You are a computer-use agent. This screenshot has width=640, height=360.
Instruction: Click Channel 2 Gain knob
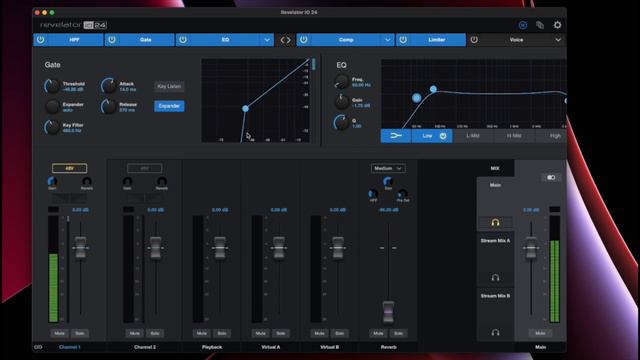coord(127,181)
